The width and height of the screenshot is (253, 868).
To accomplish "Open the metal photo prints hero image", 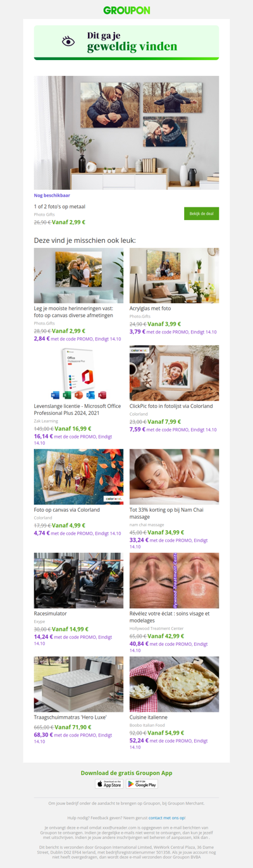I will pos(126,133).
